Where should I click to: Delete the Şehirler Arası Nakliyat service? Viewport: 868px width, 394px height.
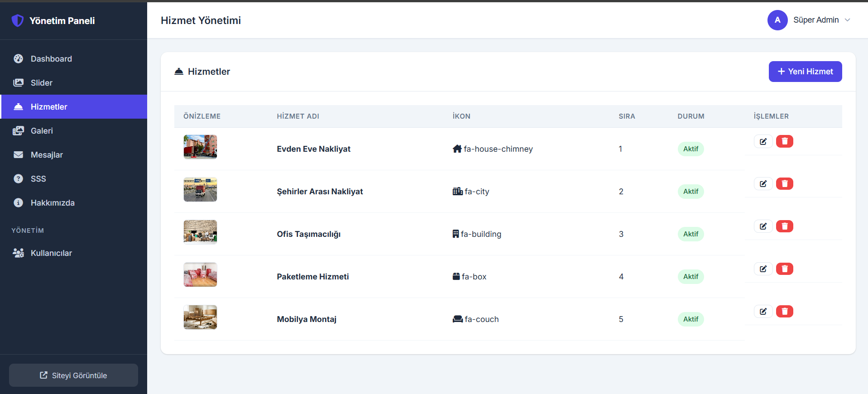click(785, 183)
